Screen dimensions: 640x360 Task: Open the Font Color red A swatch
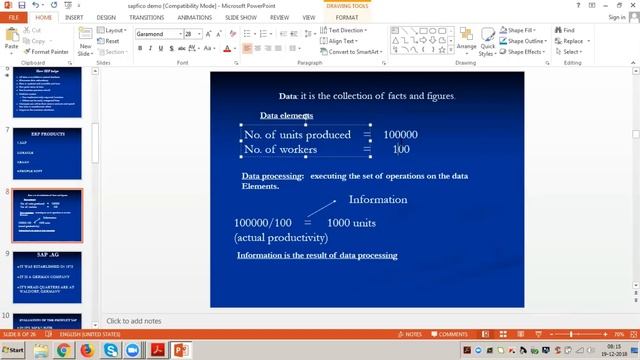pyautogui.click(x=227, y=49)
